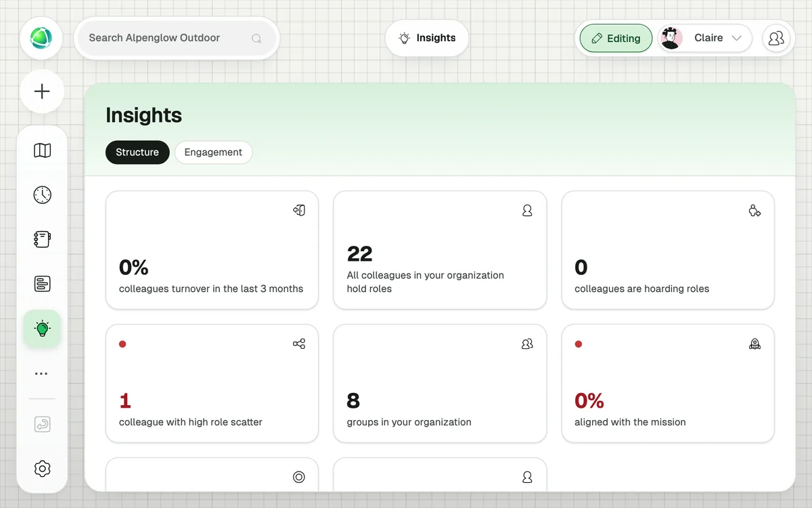Viewport: 812px width, 508px height.
Task: Open the 8 groups in organization card
Action: [440, 383]
